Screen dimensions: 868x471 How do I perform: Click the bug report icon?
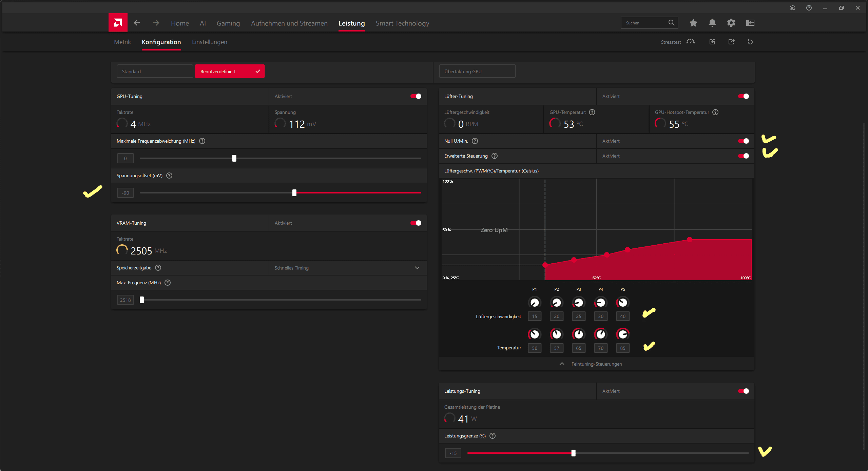point(792,8)
